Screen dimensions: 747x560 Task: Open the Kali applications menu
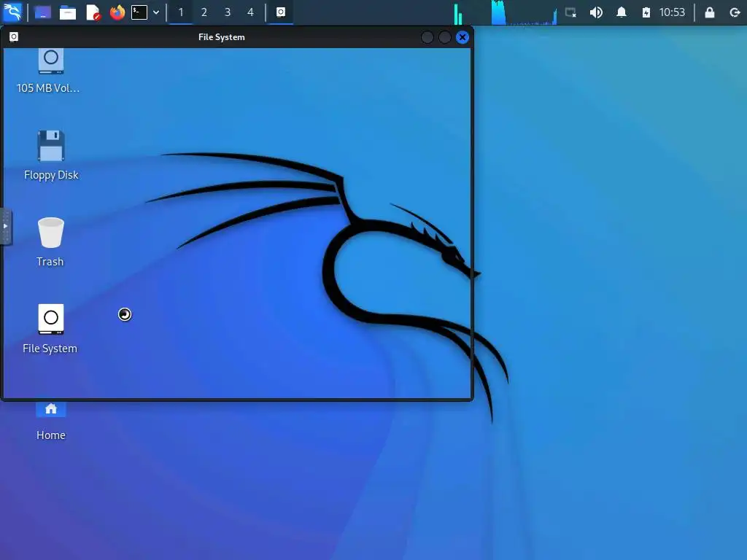(x=12, y=12)
